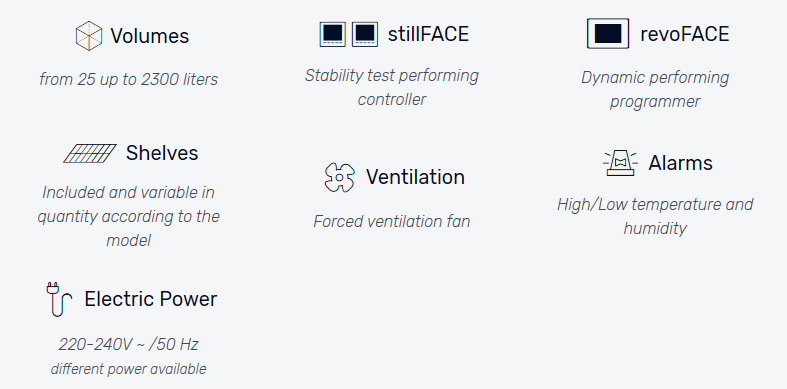
Task: Click the Volumes cube icon
Action: coord(89,36)
